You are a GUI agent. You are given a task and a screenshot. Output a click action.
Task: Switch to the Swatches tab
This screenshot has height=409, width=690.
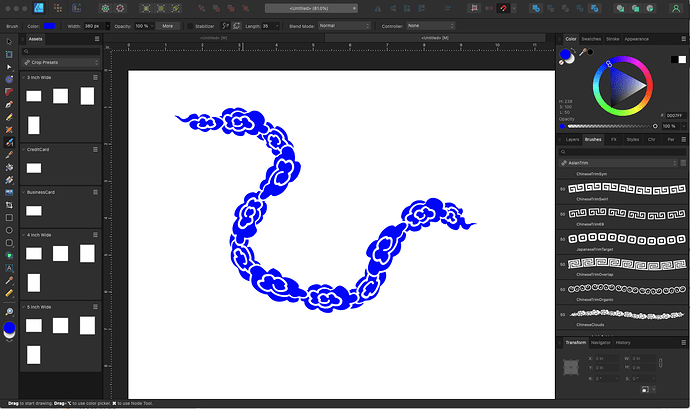[x=592, y=39]
